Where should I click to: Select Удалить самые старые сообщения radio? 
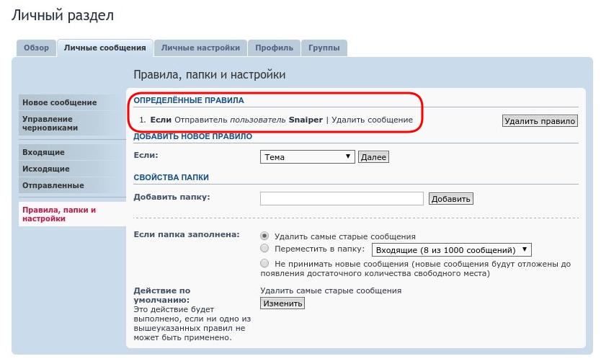click(264, 236)
